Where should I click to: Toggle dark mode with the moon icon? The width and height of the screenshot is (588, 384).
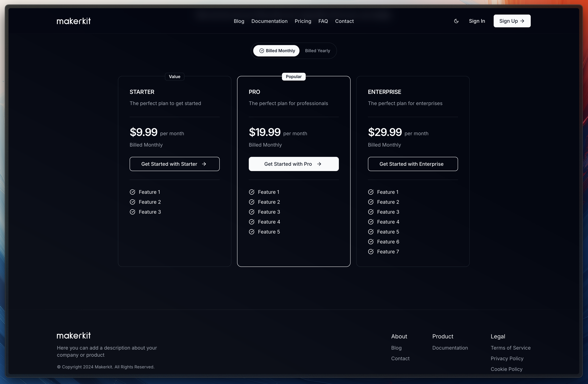(x=456, y=21)
